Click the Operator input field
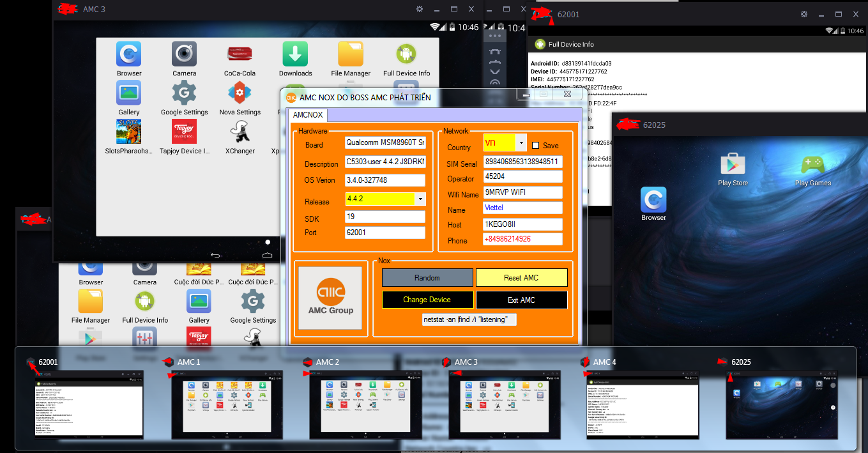Screen dimensions: 868x453 coord(523,176)
